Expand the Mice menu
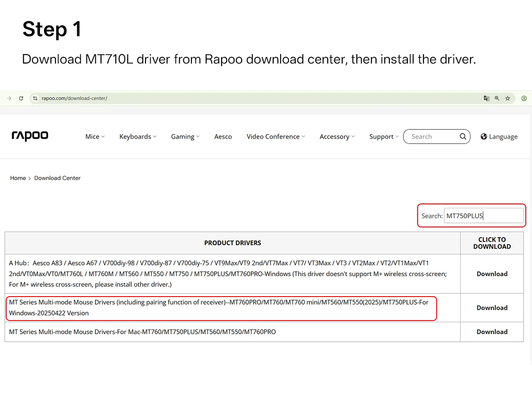 coord(95,137)
